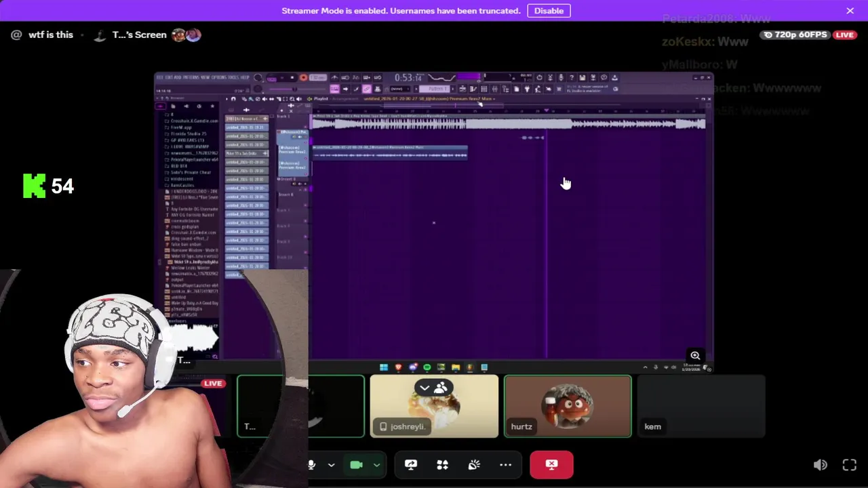Enter fullscreen mode
The height and width of the screenshot is (488, 868).
(850, 465)
